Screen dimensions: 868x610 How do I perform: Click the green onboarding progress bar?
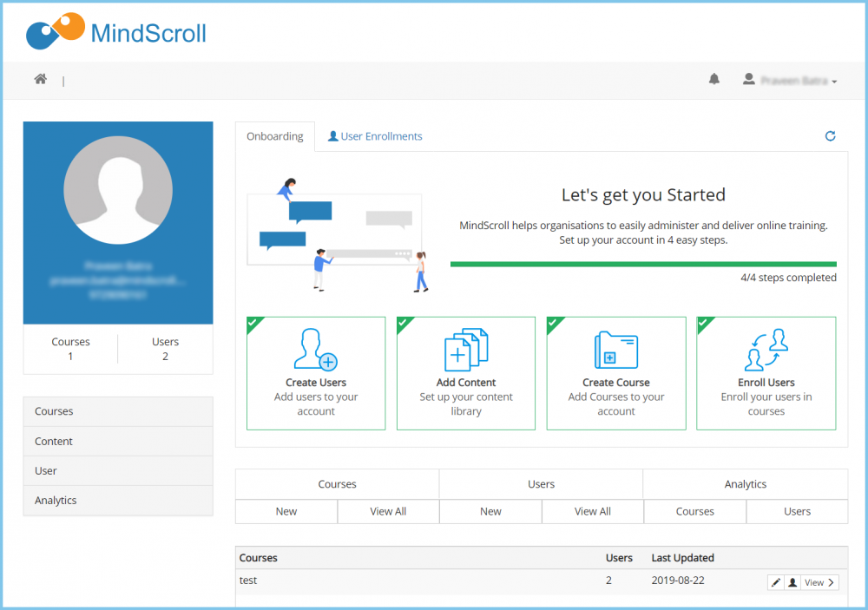coord(643,264)
